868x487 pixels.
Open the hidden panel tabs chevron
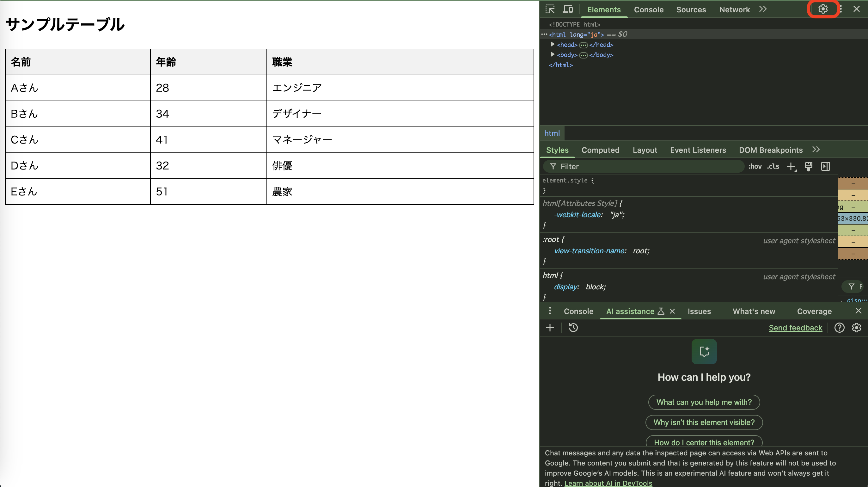tap(763, 9)
